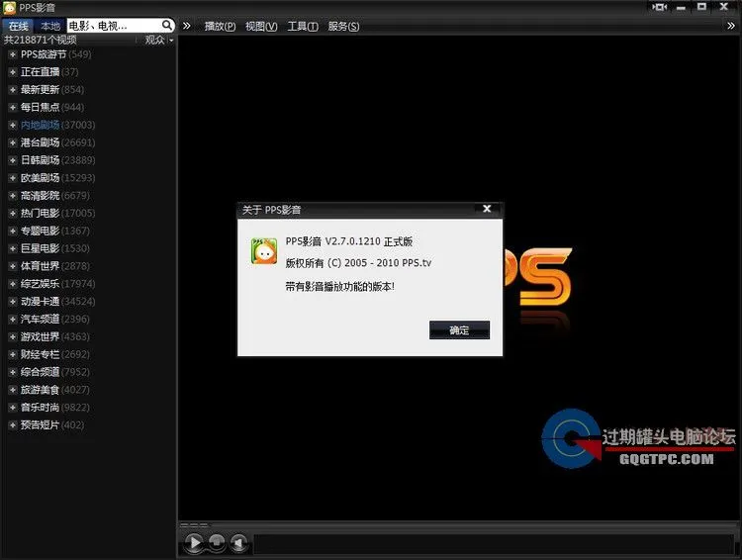Click the PPS app logo in title bar
The width and height of the screenshot is (742, 560).
(x=9, y=8)
